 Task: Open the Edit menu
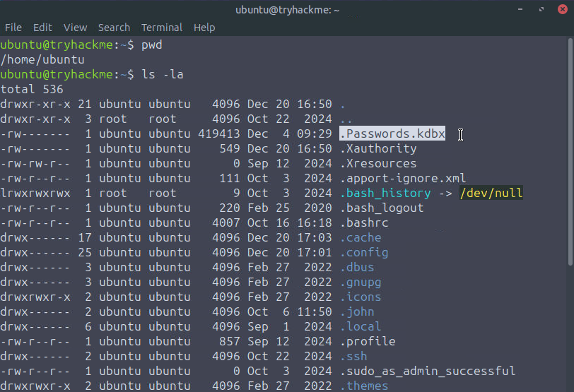click(x=42, y=28)
